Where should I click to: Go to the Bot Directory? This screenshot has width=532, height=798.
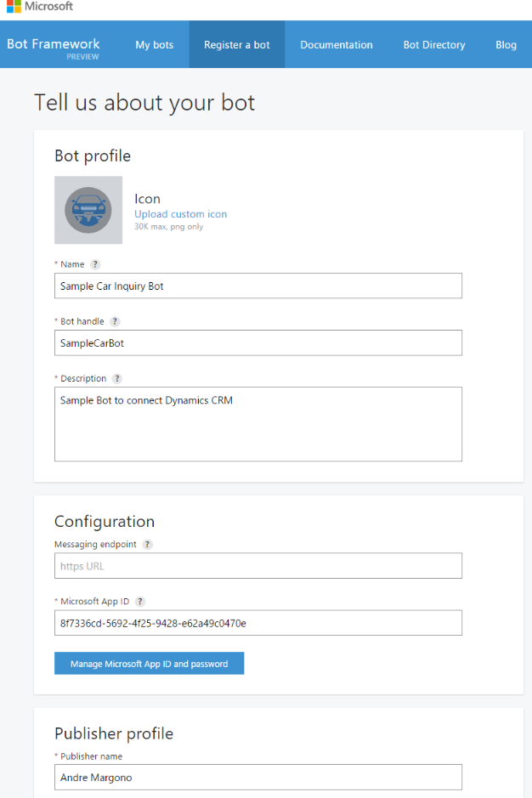pos(434,45)
